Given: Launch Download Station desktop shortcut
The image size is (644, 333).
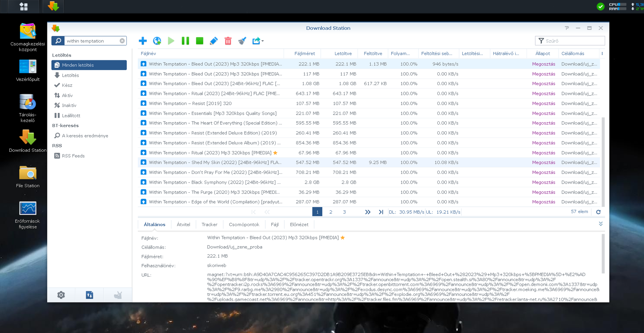Looking at the screenshot, I should (x=28, y=141).
